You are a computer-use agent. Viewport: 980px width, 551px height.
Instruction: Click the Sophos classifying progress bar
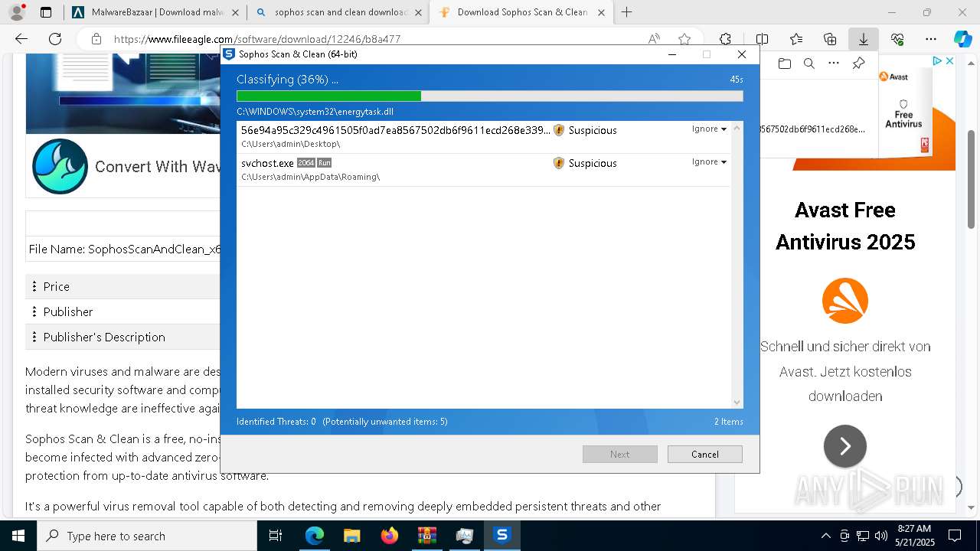489,96
